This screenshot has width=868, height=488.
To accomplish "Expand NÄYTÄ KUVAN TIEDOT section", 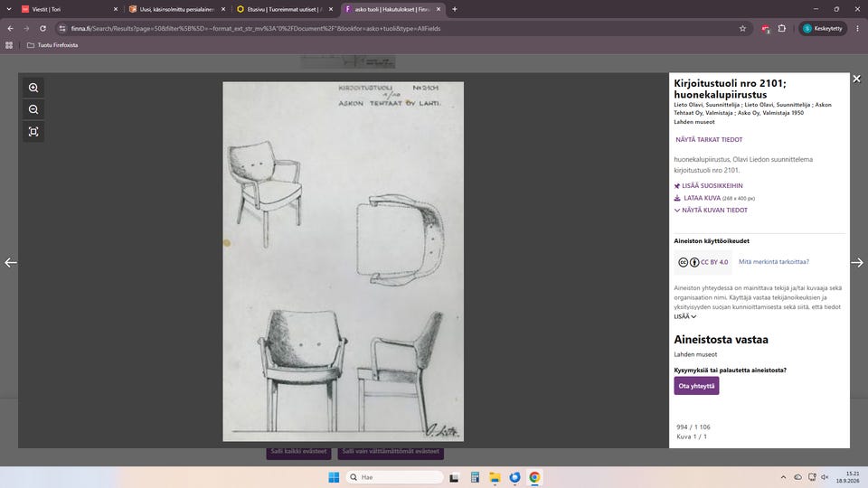I will pos(711,211).
